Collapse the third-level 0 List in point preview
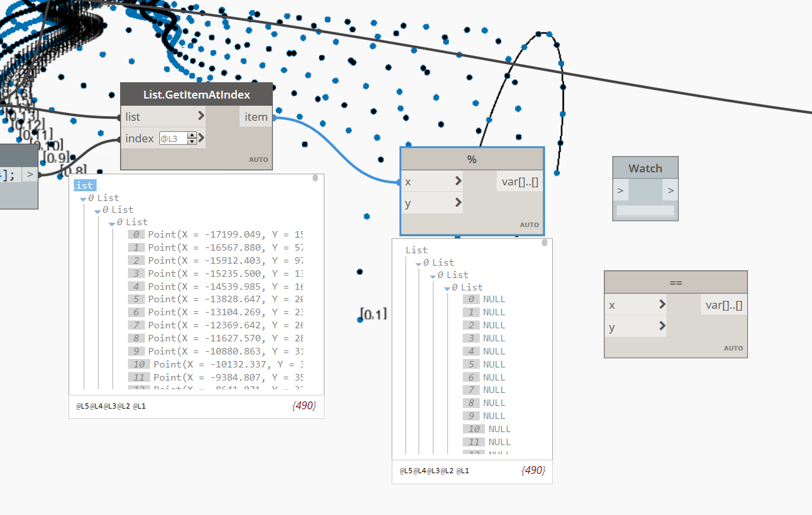The width and height of the screenshot is (812, 515). (112, 223)
